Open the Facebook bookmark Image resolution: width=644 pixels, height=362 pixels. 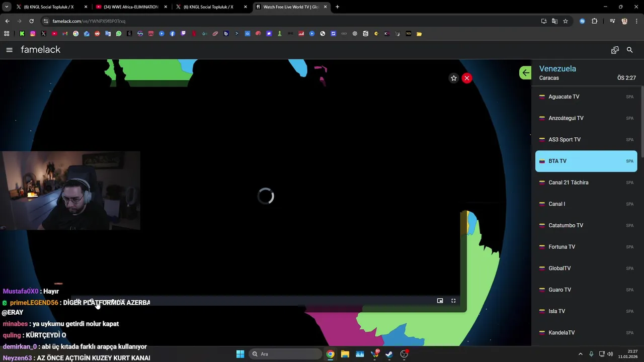(172, 34)
